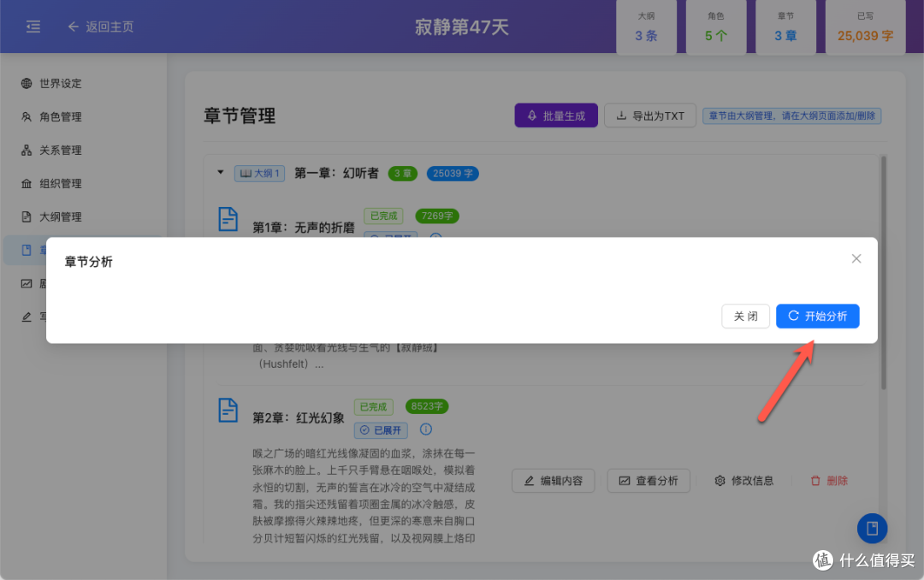Click the 7269字 badge
This screenshot has width=924, height=580.
click(x=436, y=216)
